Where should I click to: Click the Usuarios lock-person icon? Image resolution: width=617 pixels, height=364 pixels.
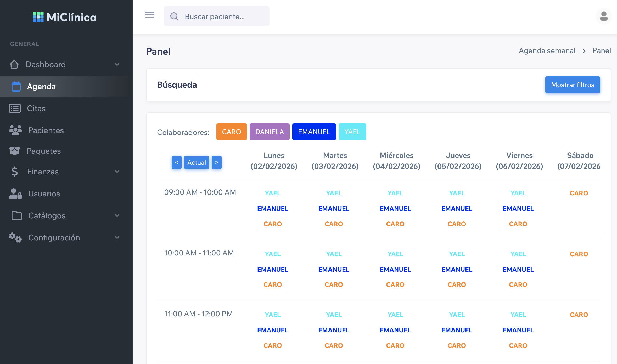pos(15,194)
